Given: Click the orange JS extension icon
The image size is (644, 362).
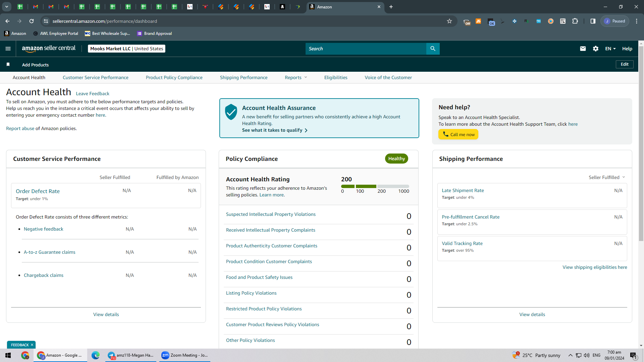Looking at the screenshot, I should click(478, 21).
